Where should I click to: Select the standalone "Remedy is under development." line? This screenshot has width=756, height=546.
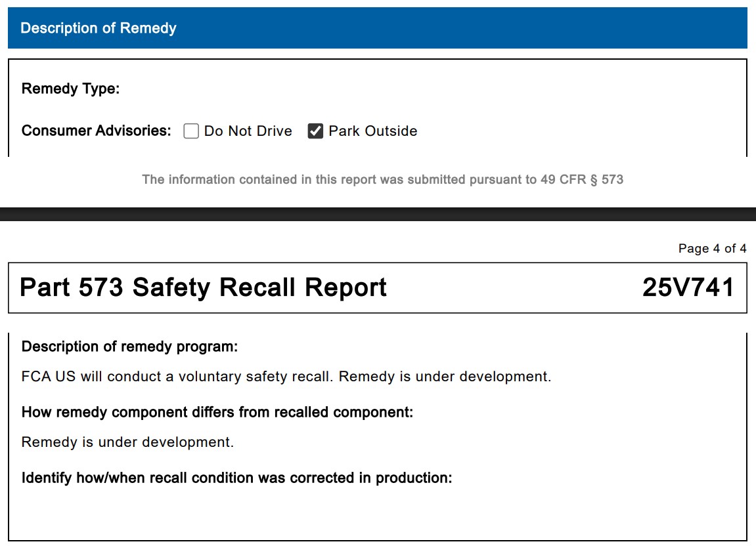[127, 442]
